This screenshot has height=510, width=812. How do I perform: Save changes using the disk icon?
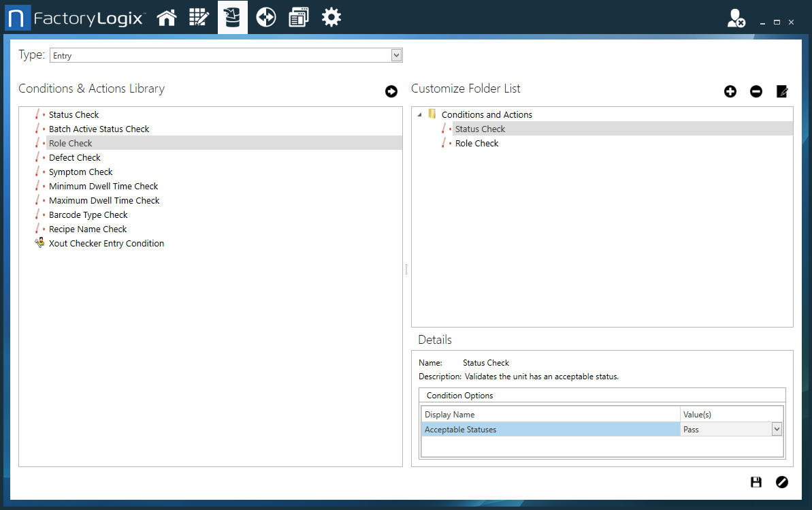click(756, 481)
